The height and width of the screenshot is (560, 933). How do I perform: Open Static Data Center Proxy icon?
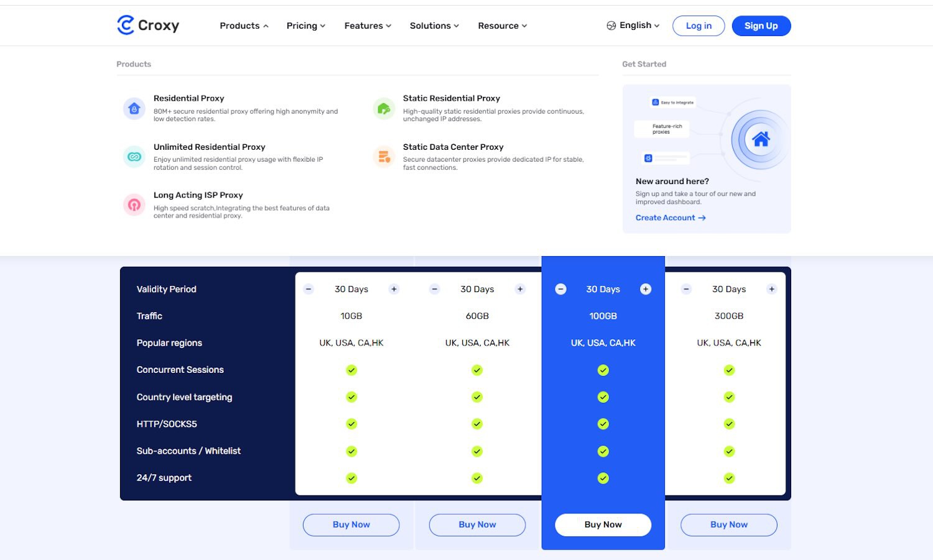(x=384, y=157)
